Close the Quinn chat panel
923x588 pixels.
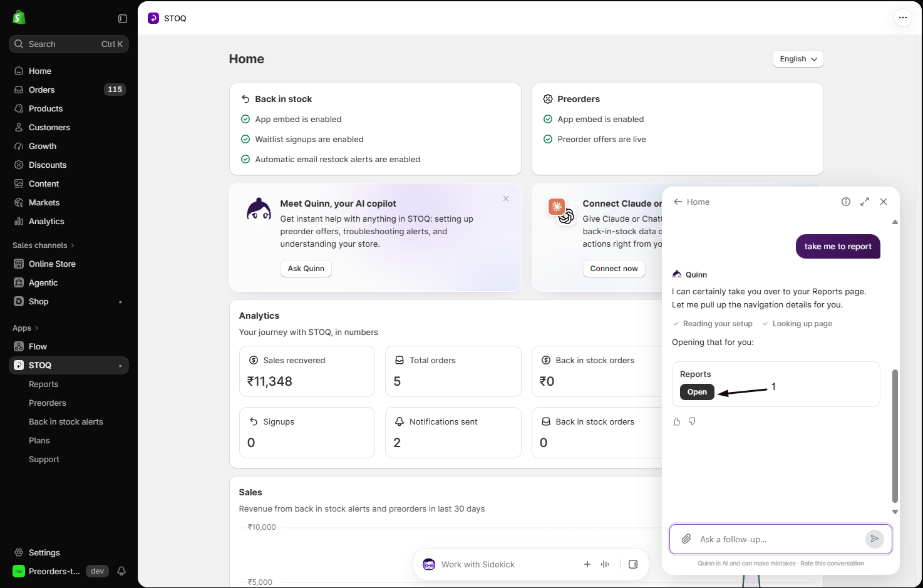(x=884, y=202)
